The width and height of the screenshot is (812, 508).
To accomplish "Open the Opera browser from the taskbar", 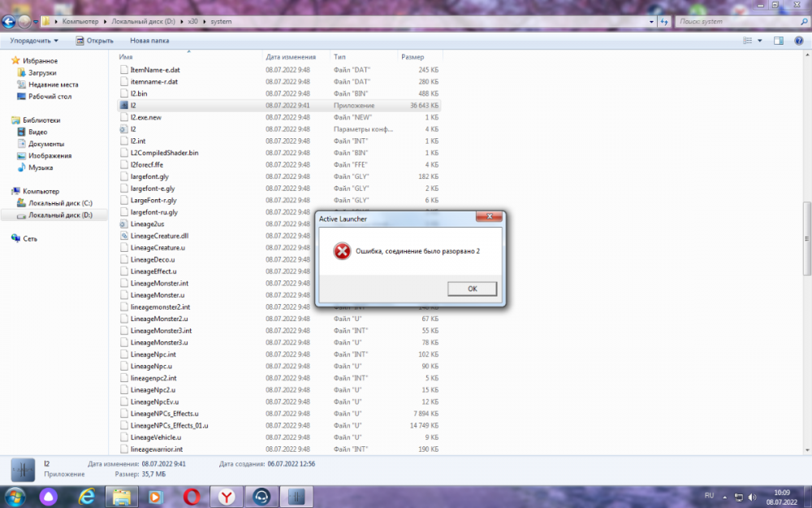I will tap(192, 496).
